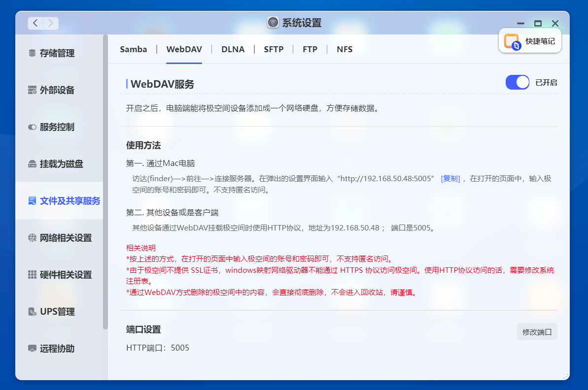
Task: Disable the WebDAV服务 toggle
Action: tap(517, 82)
